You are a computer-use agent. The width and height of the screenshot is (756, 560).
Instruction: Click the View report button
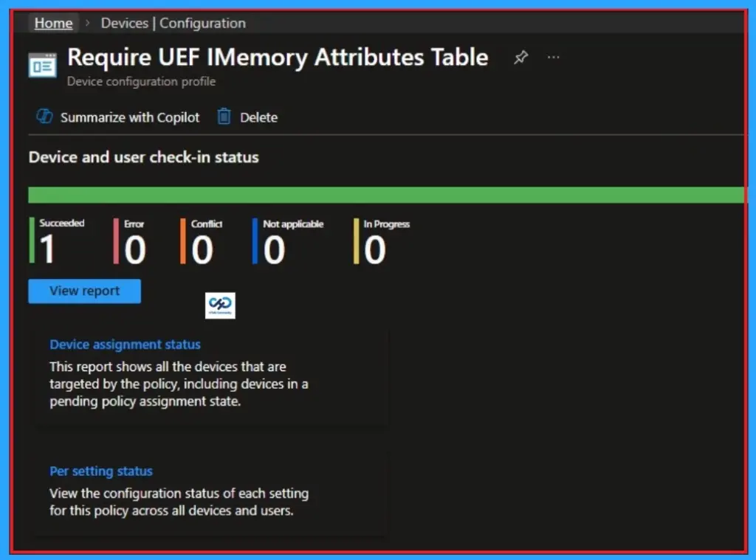pyautogui.click(x=83, y=291)
